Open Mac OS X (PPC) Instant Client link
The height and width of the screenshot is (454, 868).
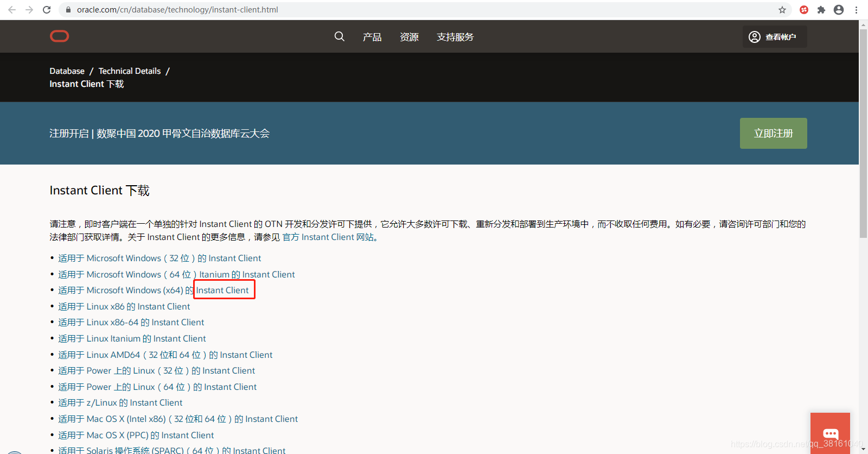pyautogui.click(x=136, y=436)
